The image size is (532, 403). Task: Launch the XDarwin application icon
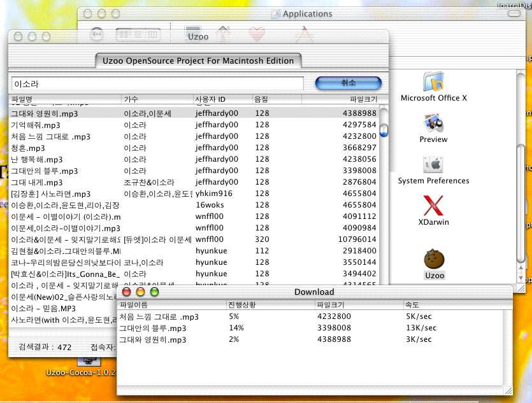pos(433,207)
